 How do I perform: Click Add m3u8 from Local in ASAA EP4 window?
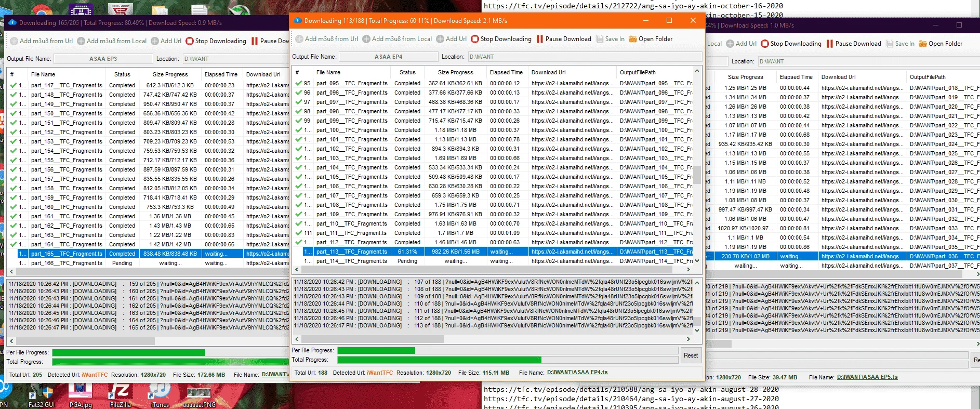point(397,39)
